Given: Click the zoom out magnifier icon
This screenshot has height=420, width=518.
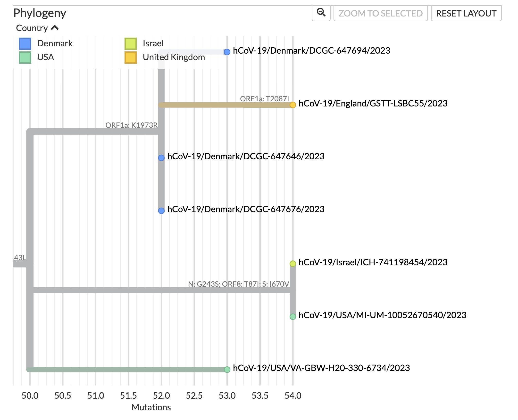Looking at the screenshot, I should click(x=321, y=13).
